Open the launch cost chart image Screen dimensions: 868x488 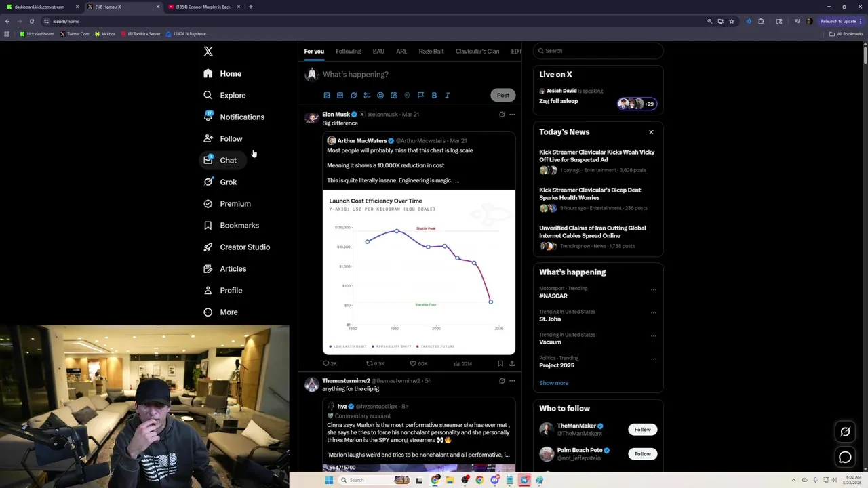(419, 272)
